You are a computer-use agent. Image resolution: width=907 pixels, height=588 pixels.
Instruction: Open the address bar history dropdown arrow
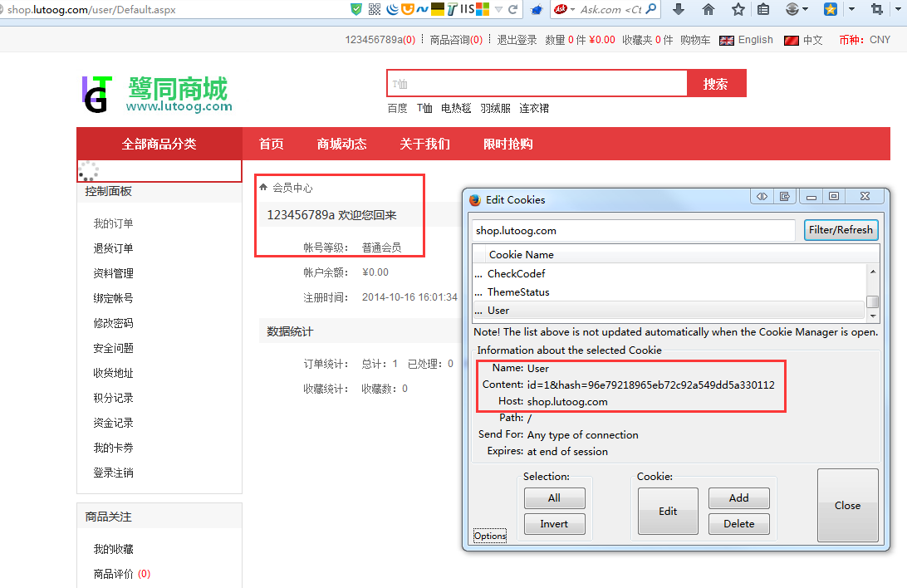(498, 10)
